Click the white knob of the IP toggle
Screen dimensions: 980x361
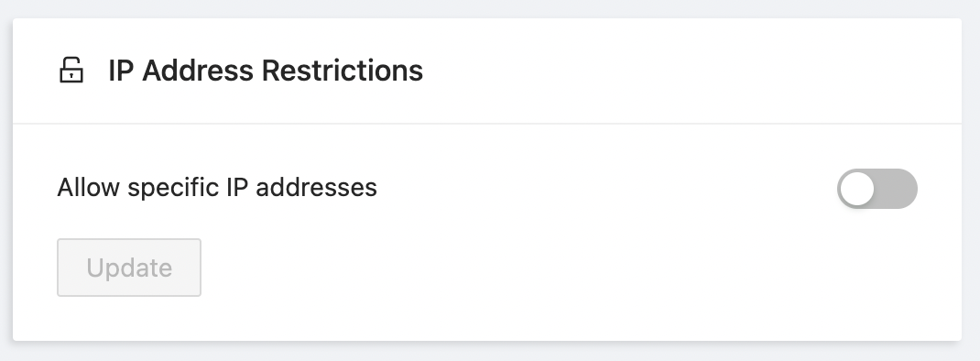pos(857,189)
